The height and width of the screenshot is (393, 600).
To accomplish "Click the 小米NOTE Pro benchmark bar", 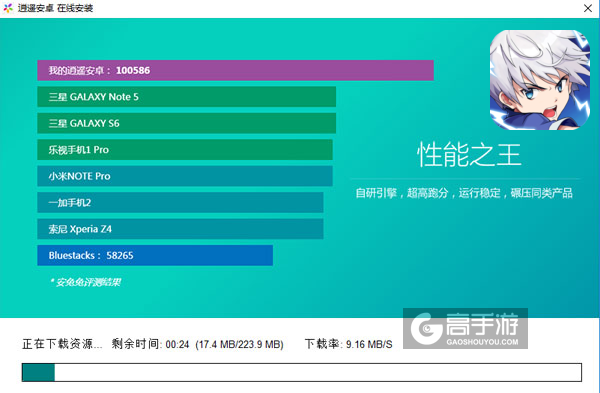I will pyautogui.click(x=185, y=176).
